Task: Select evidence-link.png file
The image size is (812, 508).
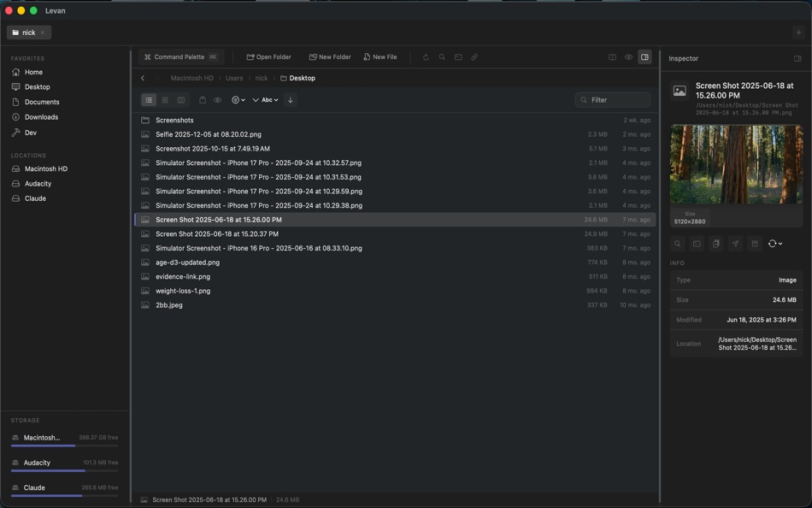Action: click(x=395, y=277)
